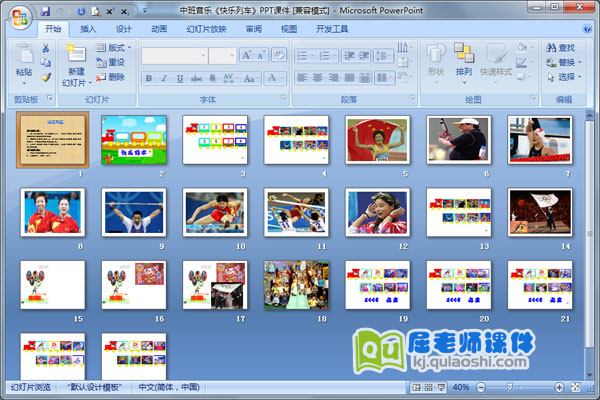Click the Redo icon in quick access toolbar
This screenshot has width=600, height=400.
81,11
